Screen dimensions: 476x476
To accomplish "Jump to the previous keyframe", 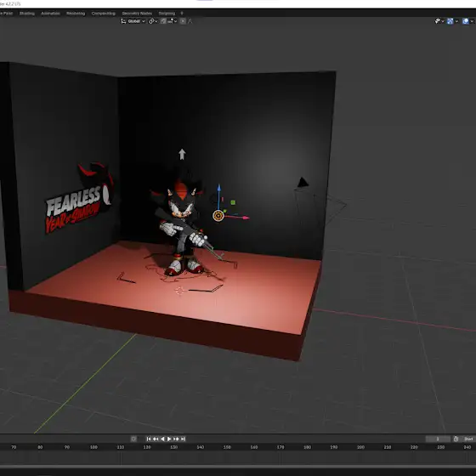I will click(156, 439).
